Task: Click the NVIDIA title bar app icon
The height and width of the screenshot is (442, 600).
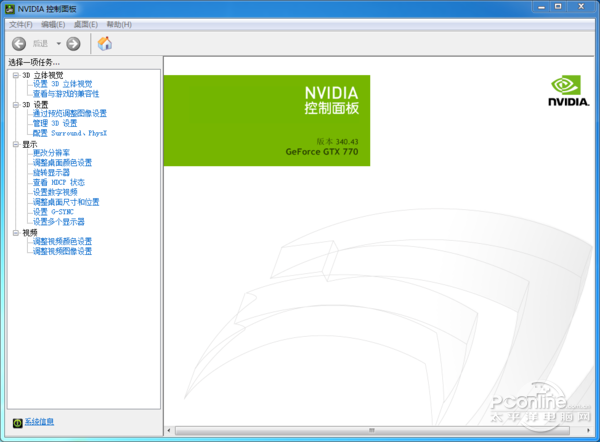Action: pyautogui.click(x=10, y=8)
